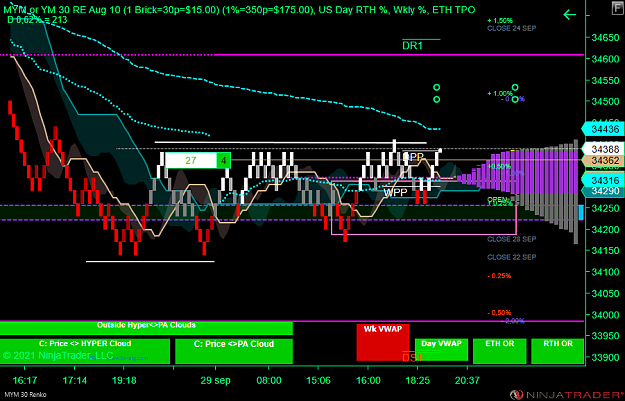Click the CLOSE 22 SEP label

(x=511, y=257)
